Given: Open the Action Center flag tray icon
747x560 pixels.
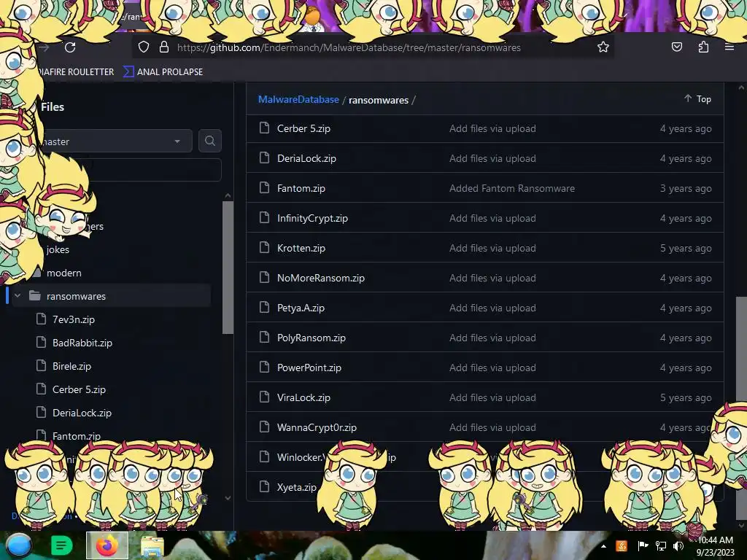Looking at the screenshot, I should coord(643,546).
